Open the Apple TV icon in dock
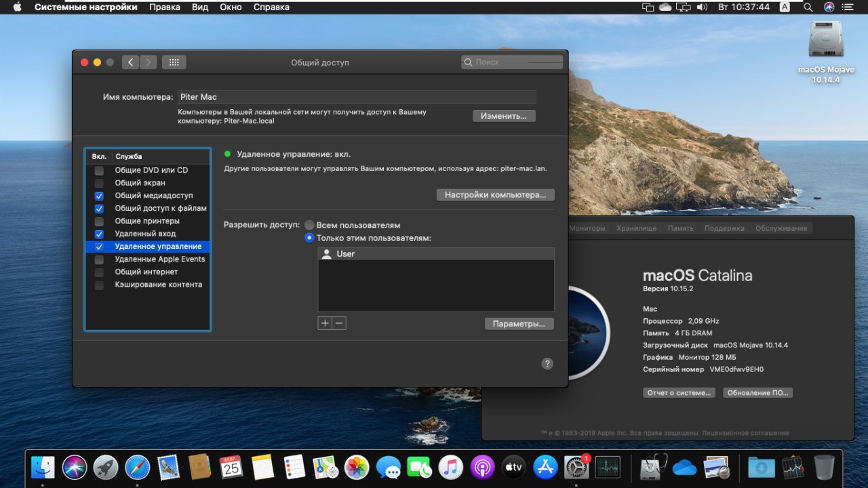 (x=514, y=467)
